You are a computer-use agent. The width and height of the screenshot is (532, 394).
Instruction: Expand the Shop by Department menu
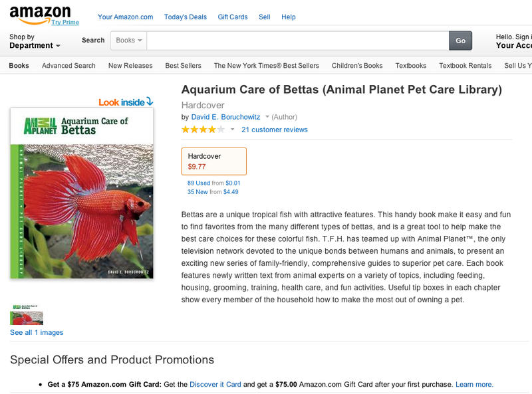click(x=35, y=41)
